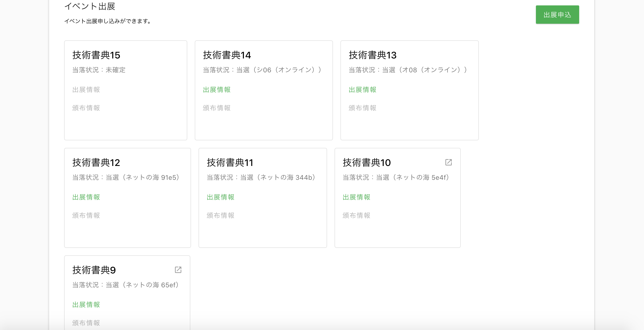Click status text ネットの海 65ef
This screenshot has width=644, height=330.
[126, 285]
